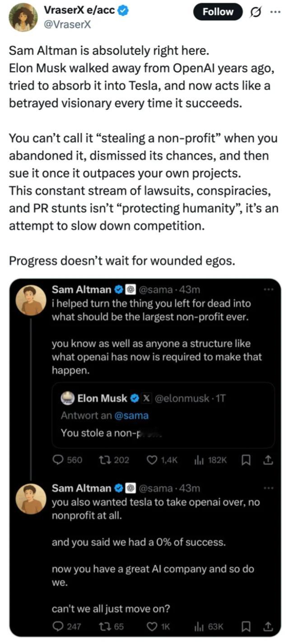The height and width of the screenshot is (644, 289).
Task: Repost Sam Altman's first post
Action: click(x=105, y=460)
